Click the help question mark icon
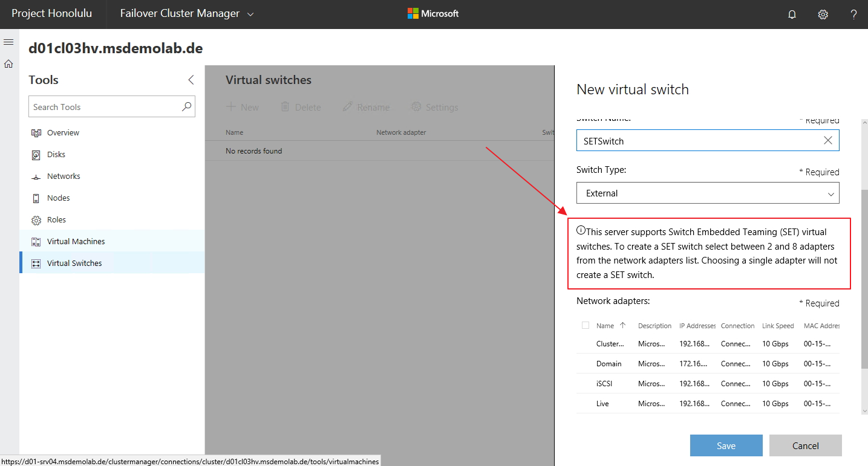The image size is (868, 466). tap(853, 15)
